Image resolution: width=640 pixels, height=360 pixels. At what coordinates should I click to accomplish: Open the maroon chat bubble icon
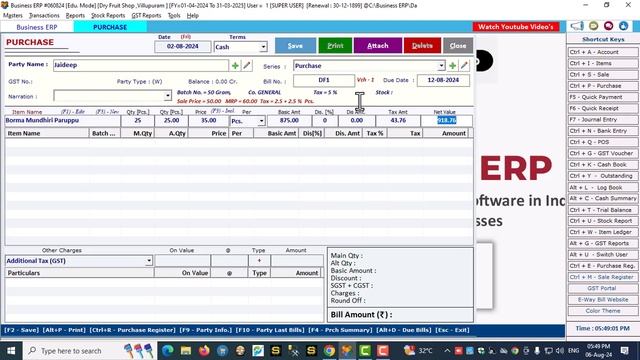[x=609, y=26]
